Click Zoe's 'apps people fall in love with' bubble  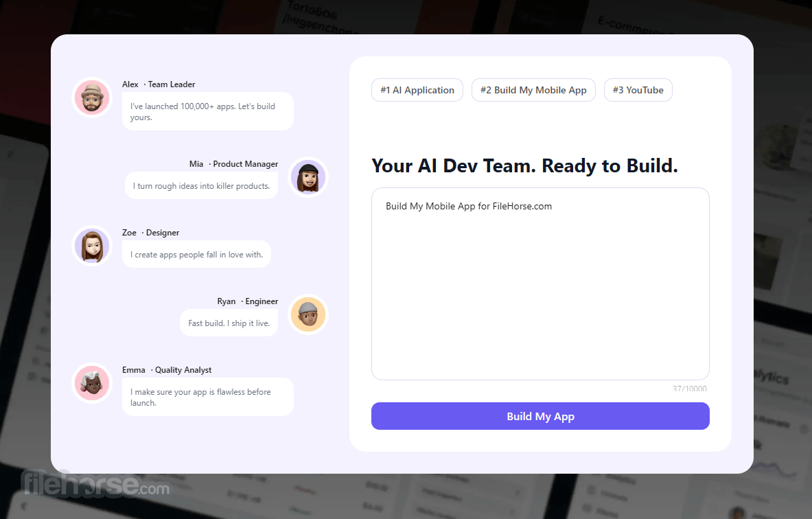[x=196, y=254]
